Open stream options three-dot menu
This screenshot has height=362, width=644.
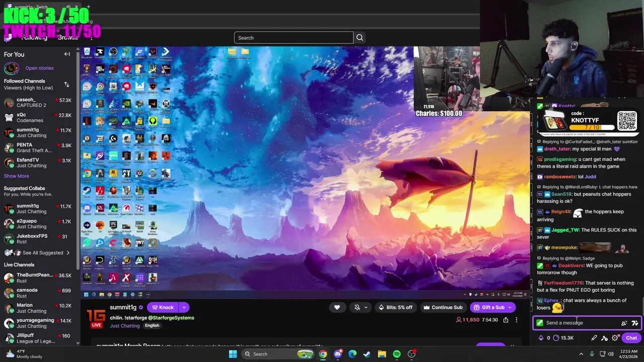pos(516,320)
